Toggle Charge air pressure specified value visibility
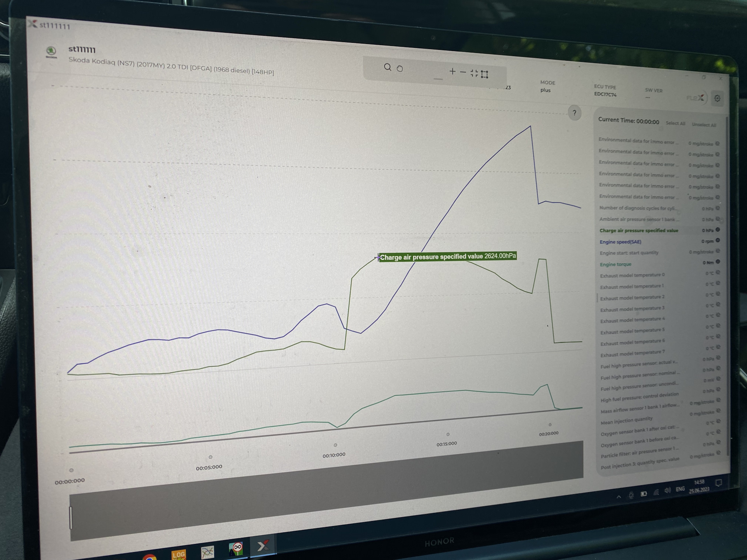 pyautogui.click(x=717, y=230)
